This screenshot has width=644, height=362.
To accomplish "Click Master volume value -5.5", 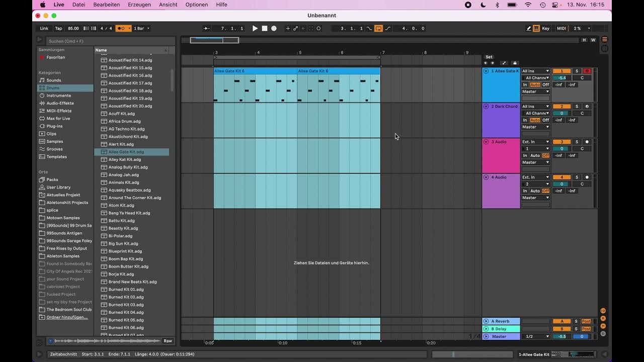I will tap(561, 336).
